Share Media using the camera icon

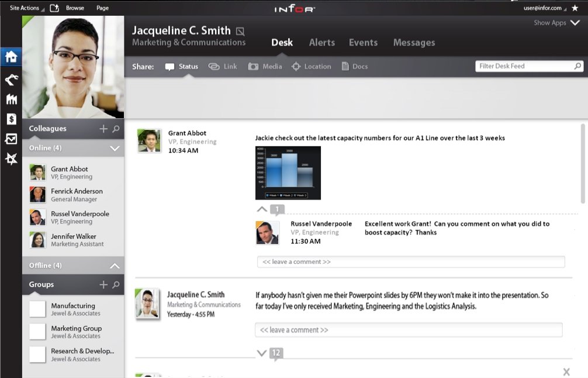tap(253, 67)
